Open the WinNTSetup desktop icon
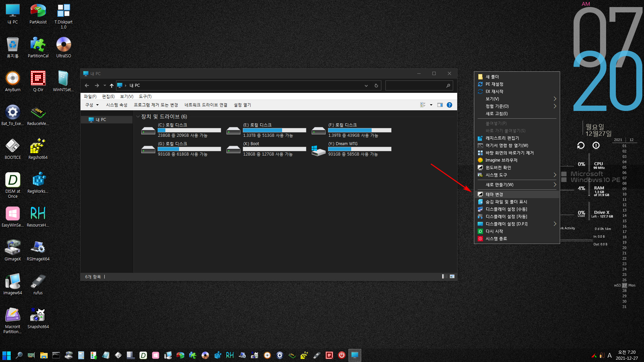Viewport: 644px width, 362px height. (x=63, y=81)
